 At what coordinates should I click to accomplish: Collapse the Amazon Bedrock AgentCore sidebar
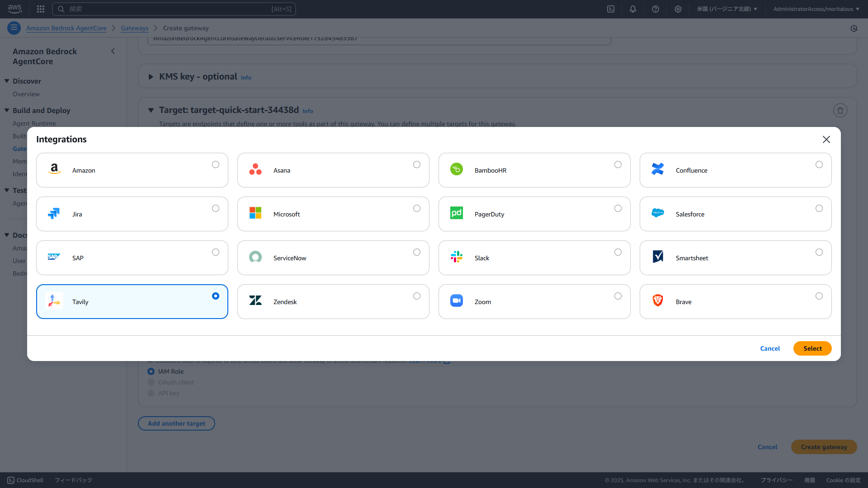point(113,52)
